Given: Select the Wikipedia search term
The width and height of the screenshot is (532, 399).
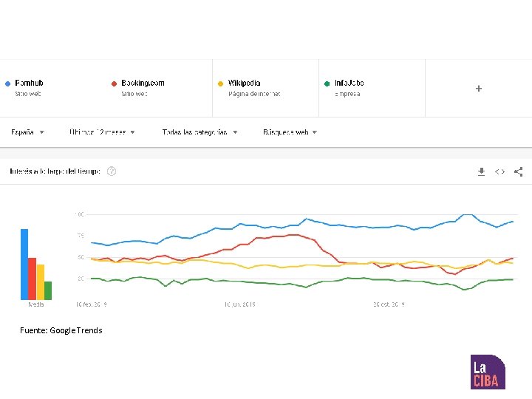Looking at the screenshot, I should (x=245, y=83).
